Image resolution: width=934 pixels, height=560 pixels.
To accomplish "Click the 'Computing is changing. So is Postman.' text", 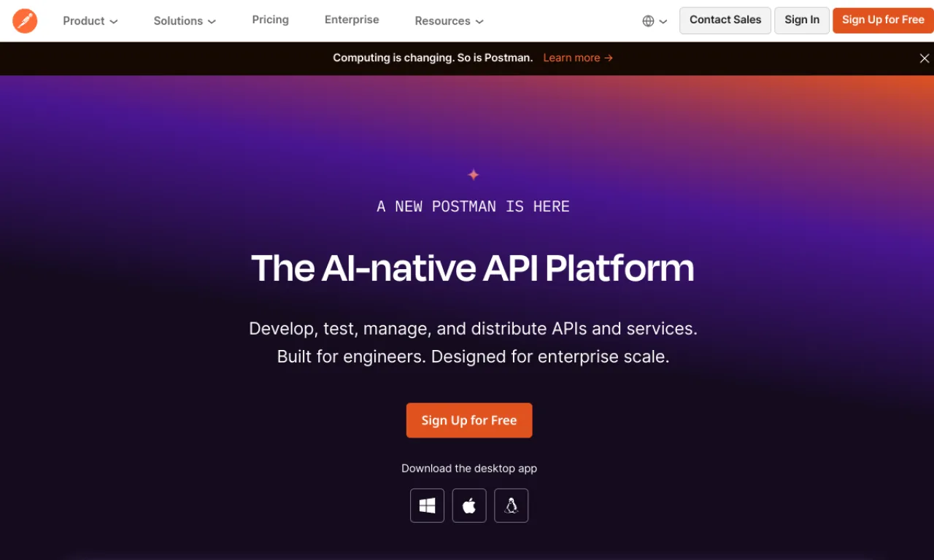I will (x=433, y=58).
